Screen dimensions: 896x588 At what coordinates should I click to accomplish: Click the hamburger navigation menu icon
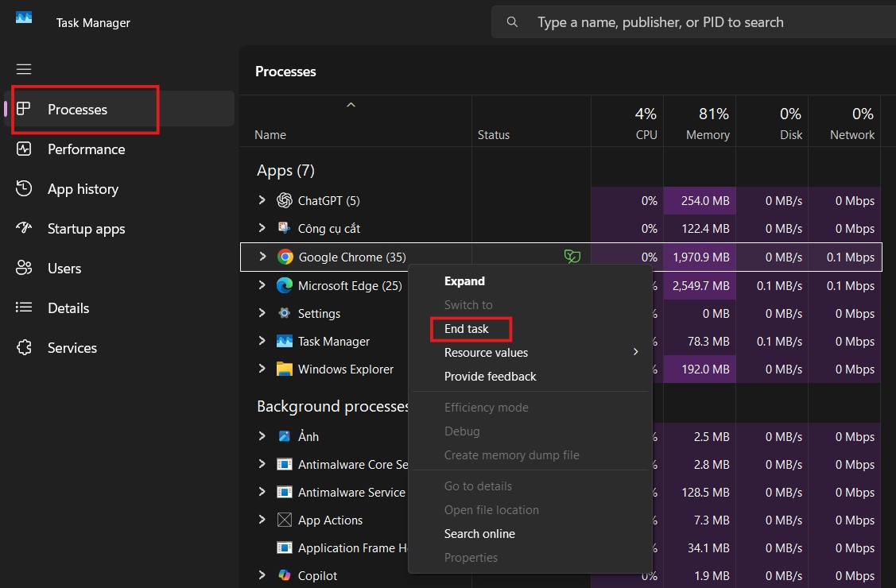tap(24, 69)
